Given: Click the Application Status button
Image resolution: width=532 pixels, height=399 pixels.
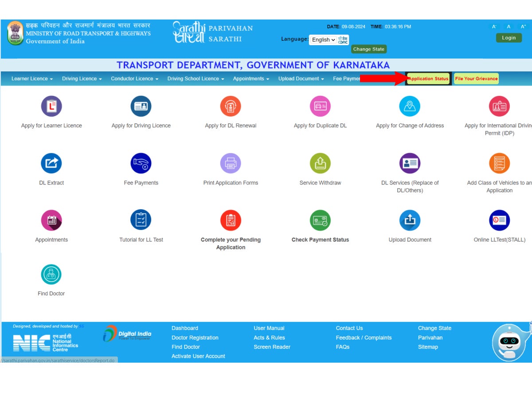Looking at the screenshot, I should 427,78.
